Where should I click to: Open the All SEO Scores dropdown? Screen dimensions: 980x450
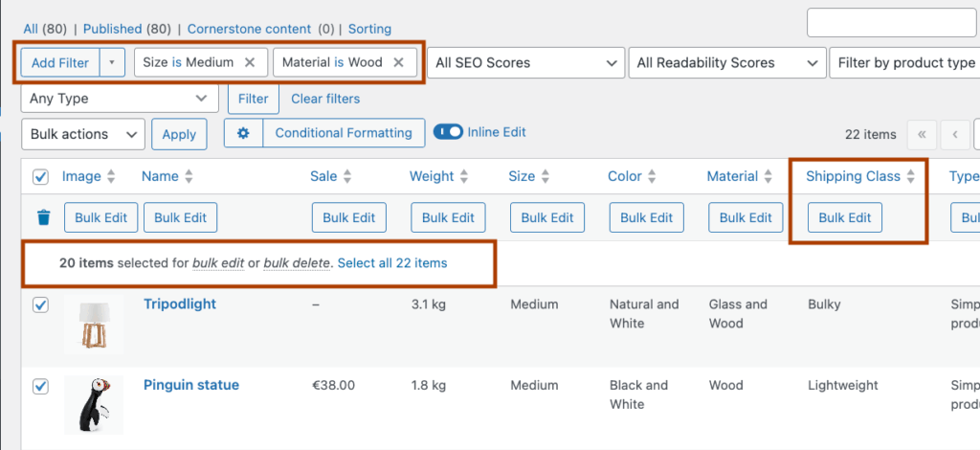(x=525, y=62)
